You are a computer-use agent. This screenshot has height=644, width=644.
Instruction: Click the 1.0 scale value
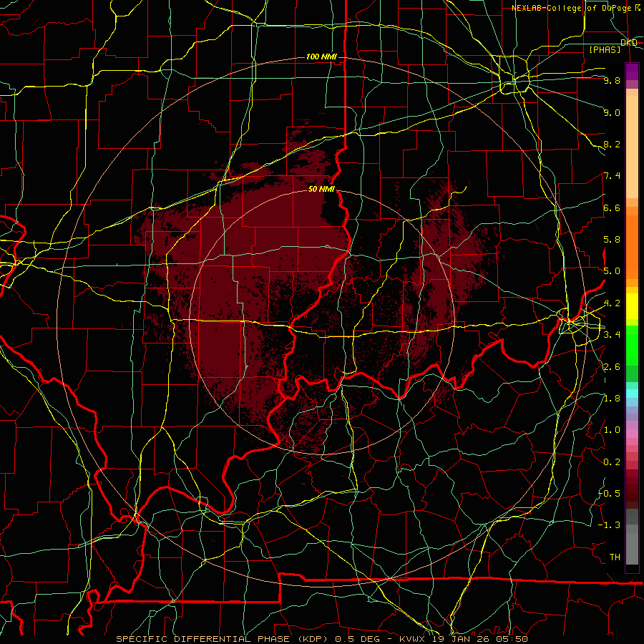[x=612, y=430]
